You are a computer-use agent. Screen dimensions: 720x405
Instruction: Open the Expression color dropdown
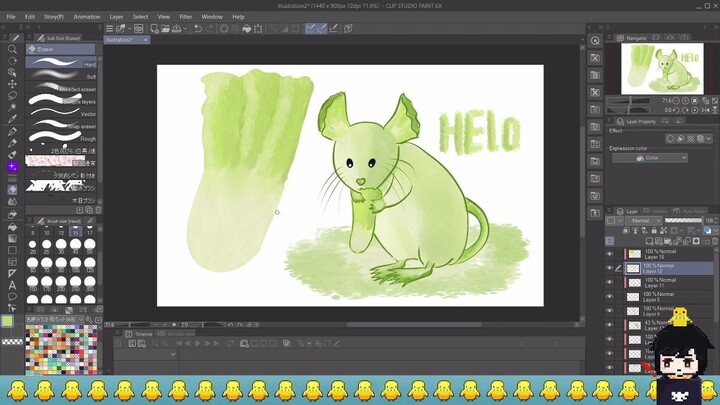[x=650, y=158]
